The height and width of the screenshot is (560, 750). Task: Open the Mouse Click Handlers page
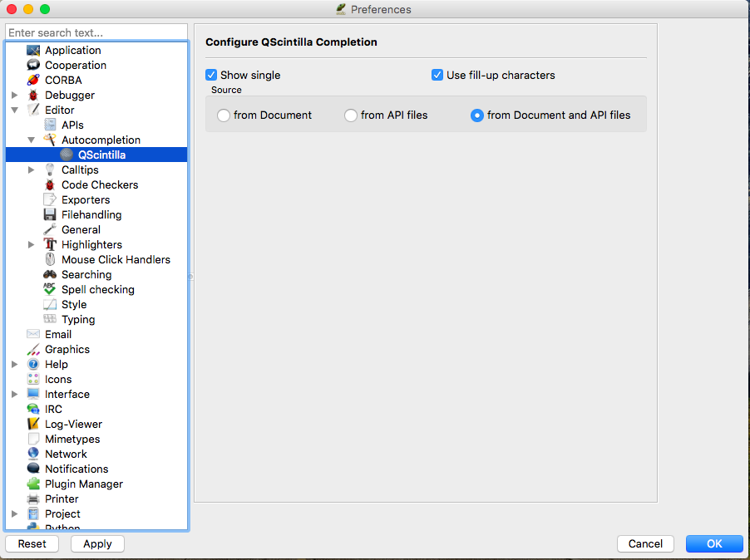pyautogui.click(x=116, y=260)
